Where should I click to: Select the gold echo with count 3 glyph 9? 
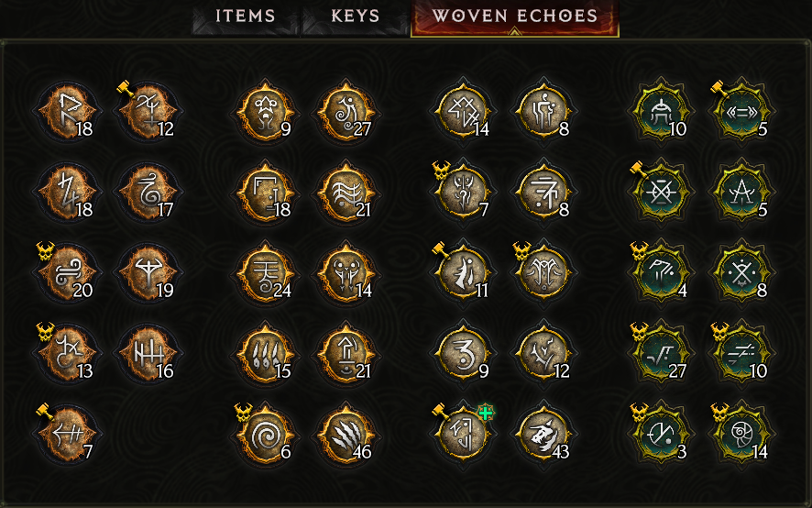pos(463,354)
